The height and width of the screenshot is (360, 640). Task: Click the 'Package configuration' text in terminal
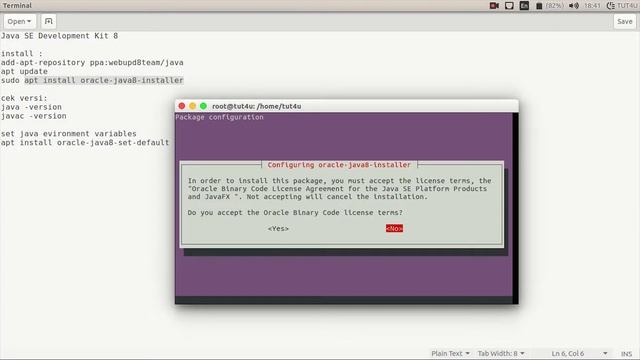click(x=220, y=117)
